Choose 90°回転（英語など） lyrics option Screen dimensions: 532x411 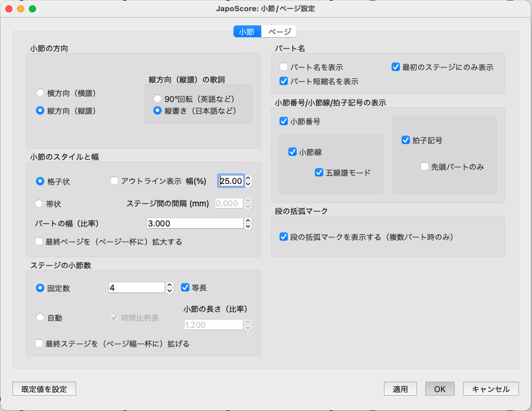[x=157, y=98]
